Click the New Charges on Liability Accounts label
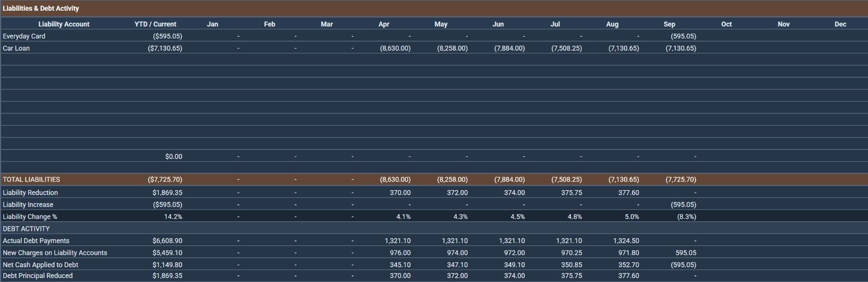 click(55, 253)
